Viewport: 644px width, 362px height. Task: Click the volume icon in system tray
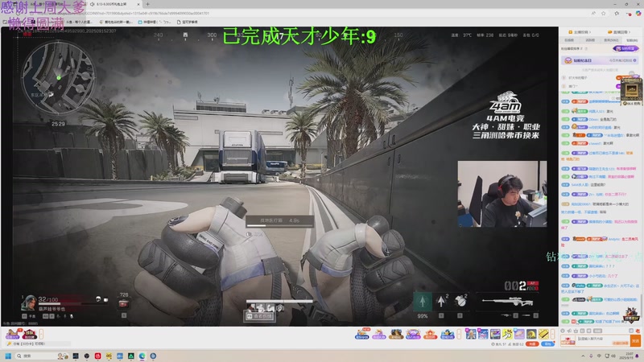(613, 356)
